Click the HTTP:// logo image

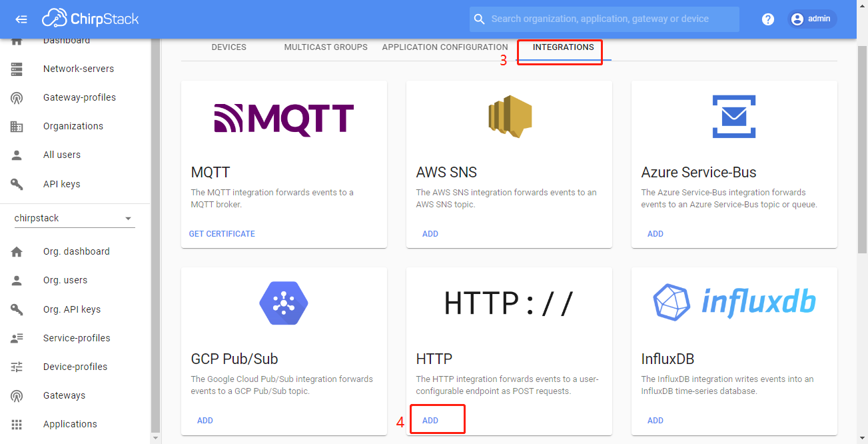(x=509, y=303)
